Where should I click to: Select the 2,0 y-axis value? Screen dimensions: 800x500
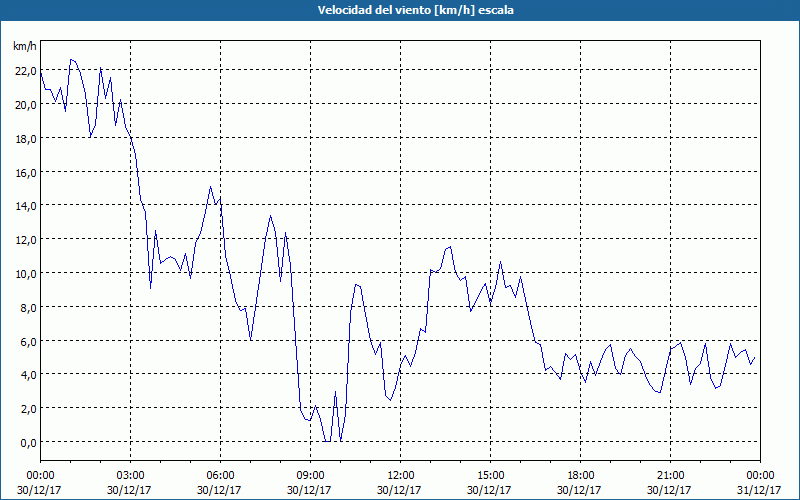click(x=28, y=409)
